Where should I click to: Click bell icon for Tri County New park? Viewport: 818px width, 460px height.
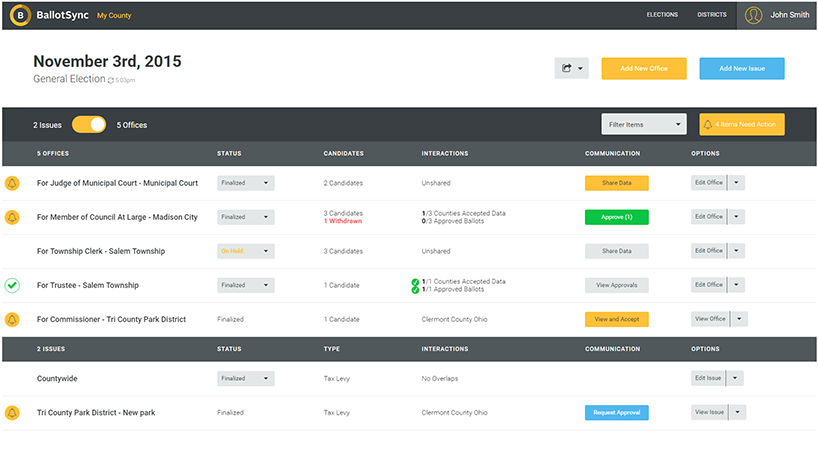[12, 412]
